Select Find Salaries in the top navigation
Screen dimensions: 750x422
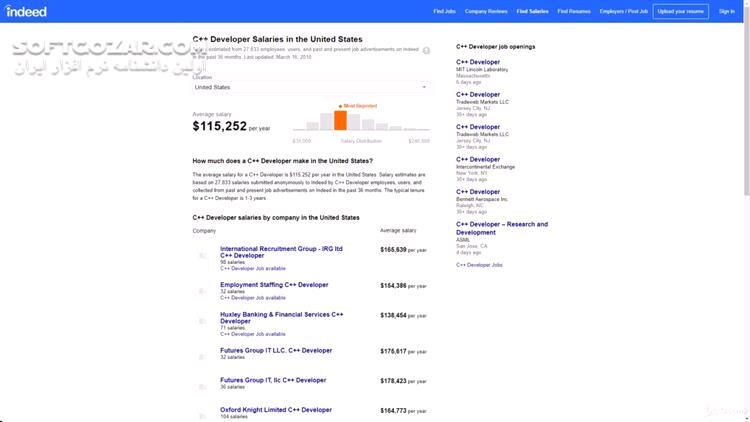coord(532,11)
